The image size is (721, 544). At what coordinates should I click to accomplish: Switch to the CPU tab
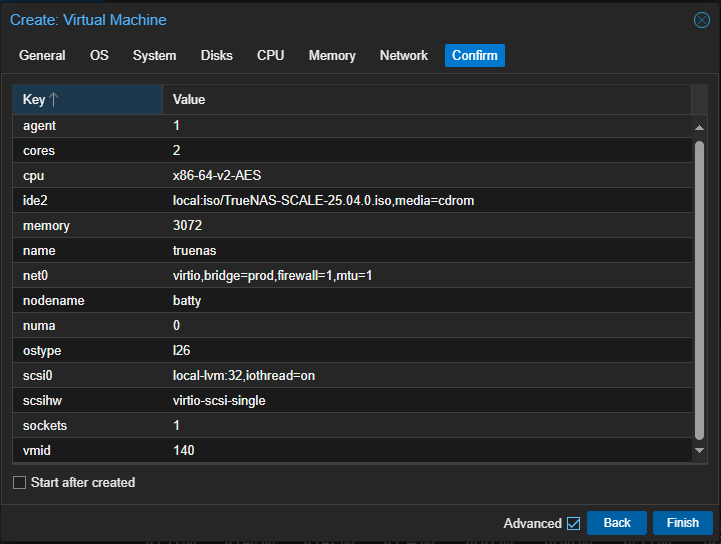270,56
